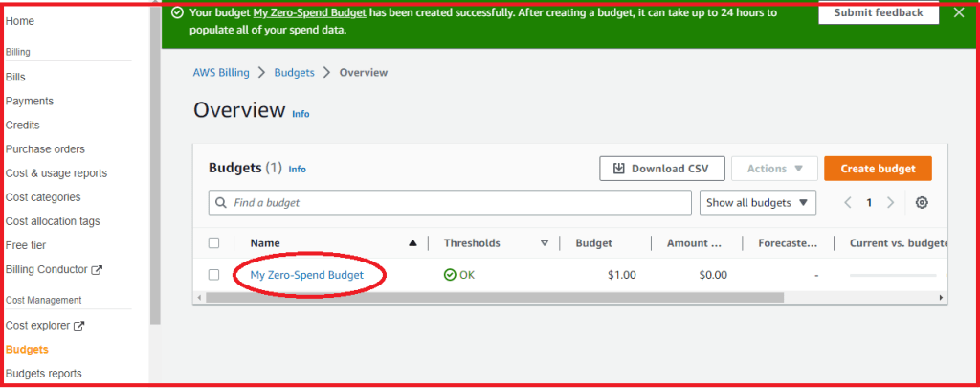Click Submit feedback button
The image size is (980, 388).
(x=879, y=12)
